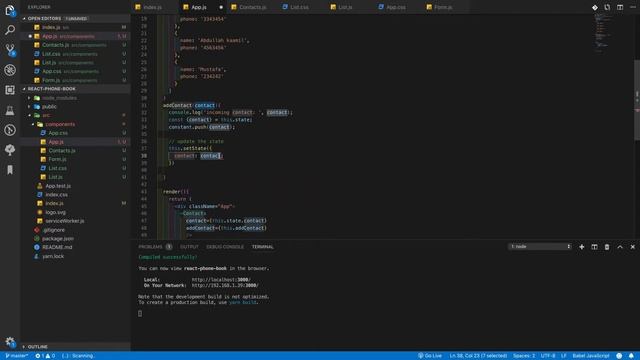Click Go Live in status bar
The width and height of the screenshot is (640, 360).
[430, 356]
